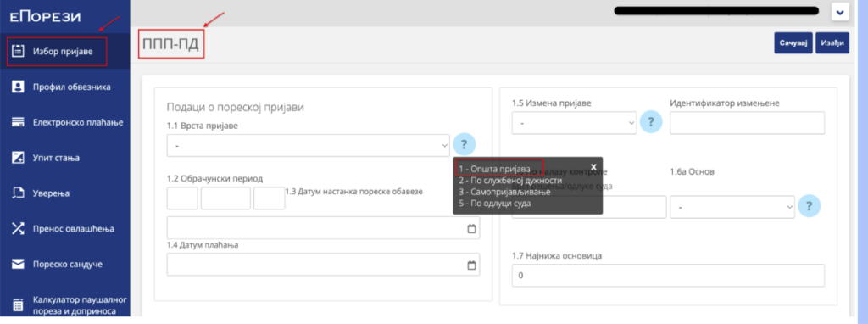Click the Уверења document icon

click(19, 193)
